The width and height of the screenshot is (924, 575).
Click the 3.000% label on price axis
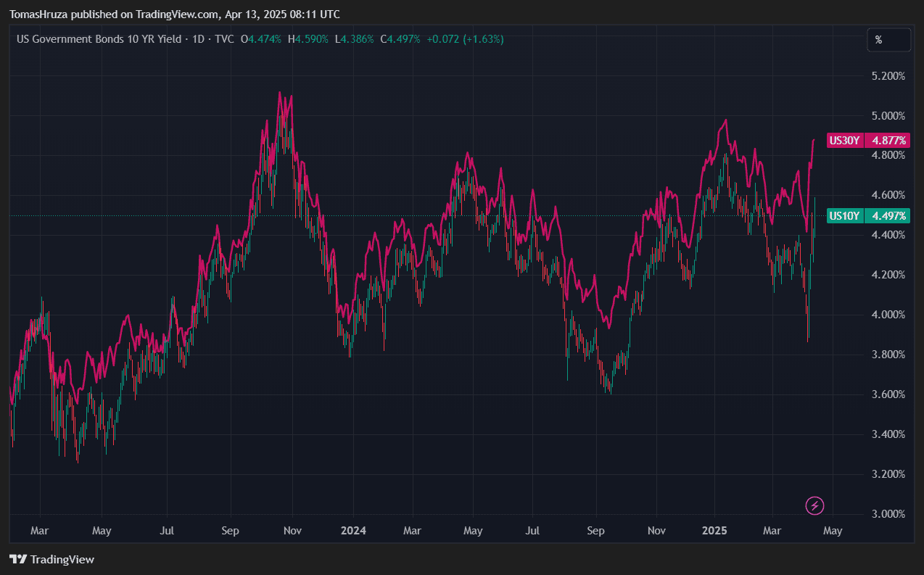click(888, 514)
